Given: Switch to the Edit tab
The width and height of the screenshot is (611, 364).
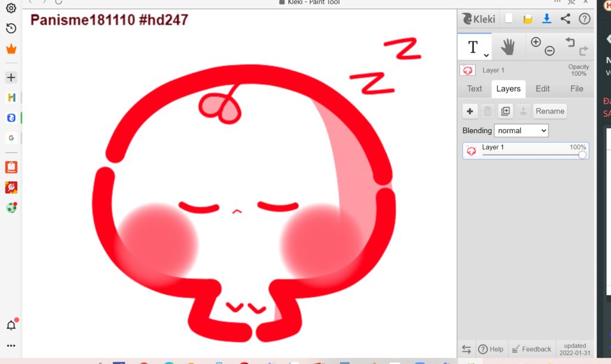Looking at the screenshot, I should pyautogui.click(x=542, y=88).
